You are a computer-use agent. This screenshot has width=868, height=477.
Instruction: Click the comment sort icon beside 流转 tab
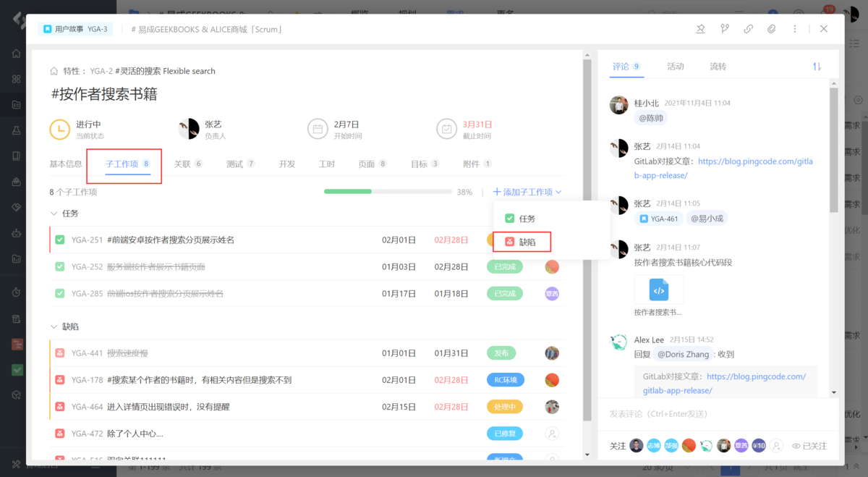click(x=817, y=66)
